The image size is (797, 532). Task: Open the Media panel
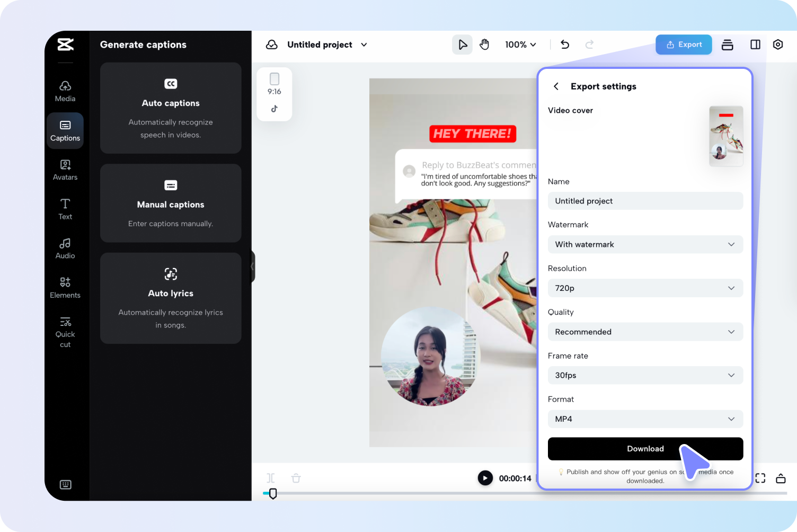pos(65,90)
